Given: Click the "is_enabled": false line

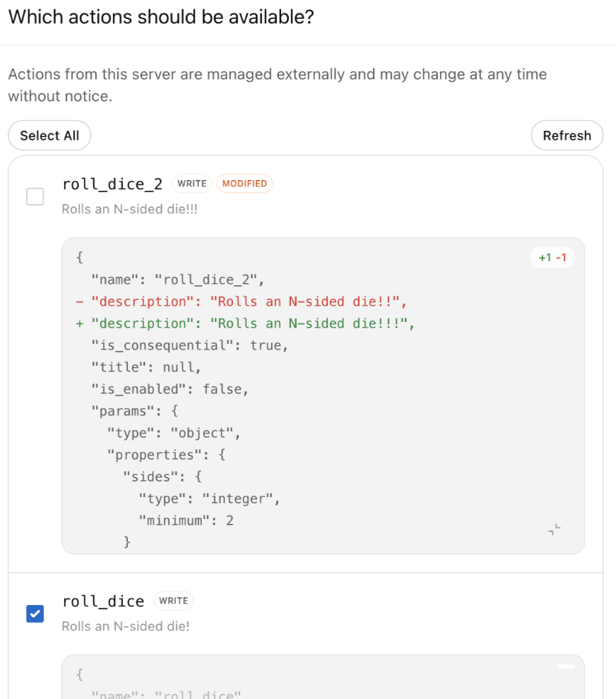Looking at the screenshot, I should point(170,389).
